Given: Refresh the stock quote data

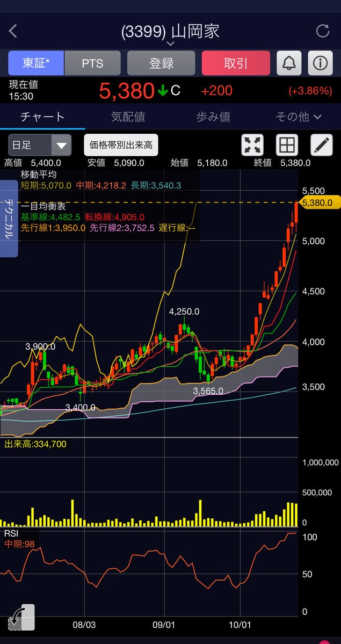Looking at the screenshot, I should click(x=323, y=31).
